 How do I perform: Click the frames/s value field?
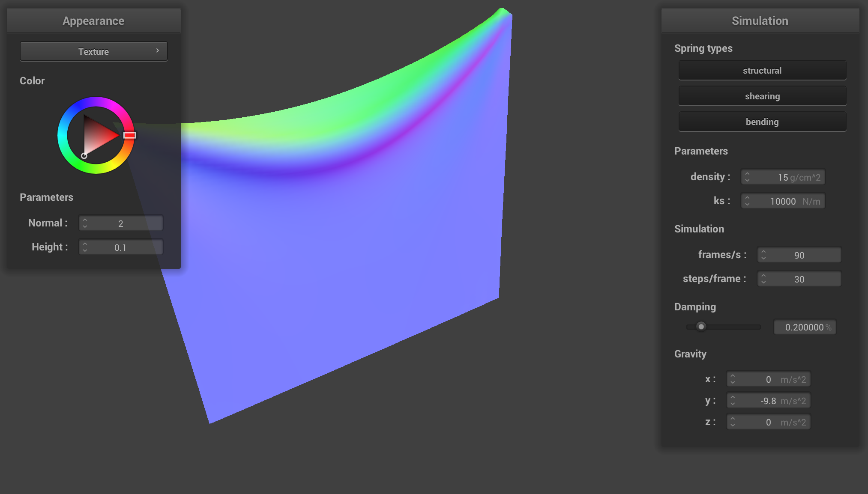(799, 255)
